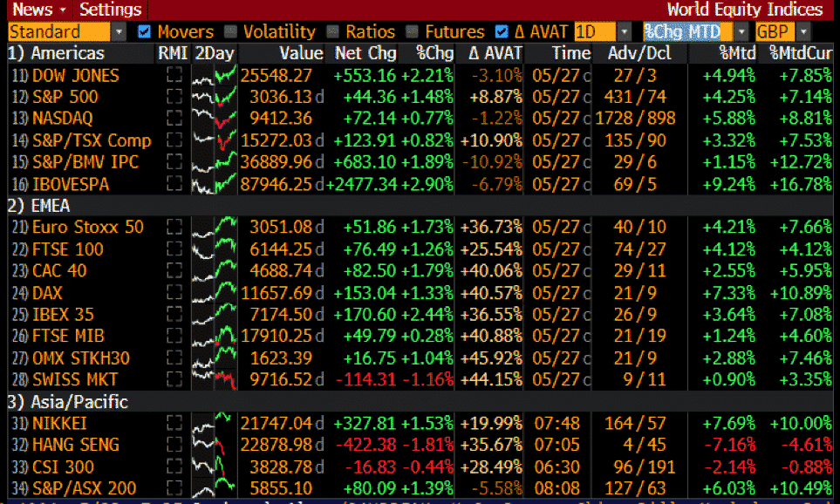Open DAX 2Day sparkline chart
Viewport: 840px width, 504px height.
(x=215, y=292)
